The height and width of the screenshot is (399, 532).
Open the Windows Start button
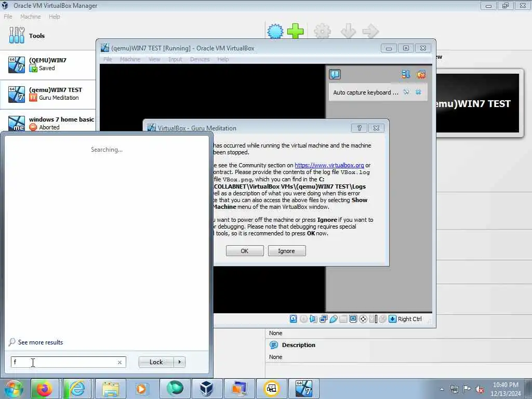pyautogui.click(x=14, y=389)
